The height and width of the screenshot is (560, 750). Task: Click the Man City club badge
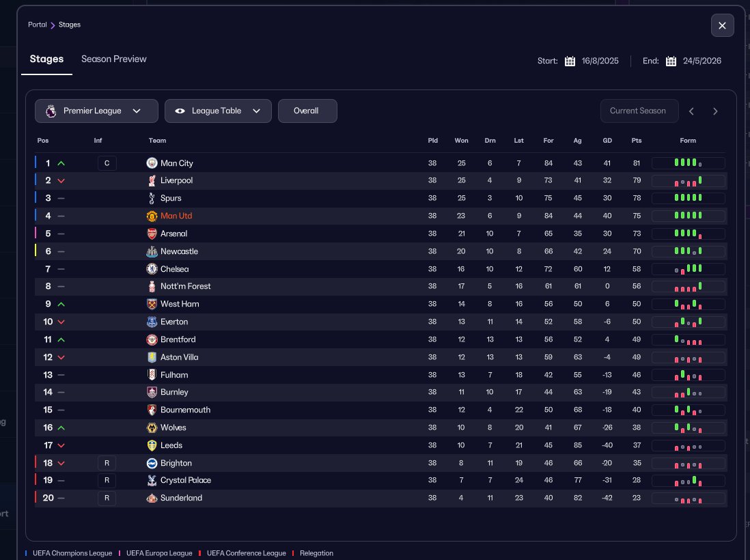[x=152, y=163]
